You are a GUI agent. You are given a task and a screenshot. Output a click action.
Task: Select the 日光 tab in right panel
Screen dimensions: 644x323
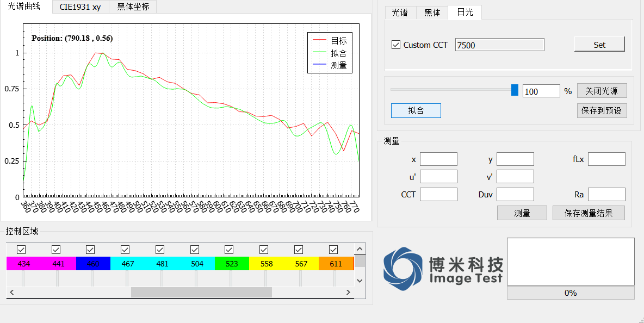click(465, 13)
